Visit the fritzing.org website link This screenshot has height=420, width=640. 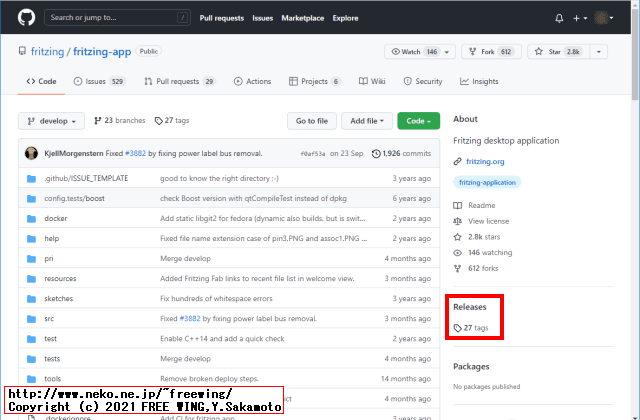[x=485, y=161]
